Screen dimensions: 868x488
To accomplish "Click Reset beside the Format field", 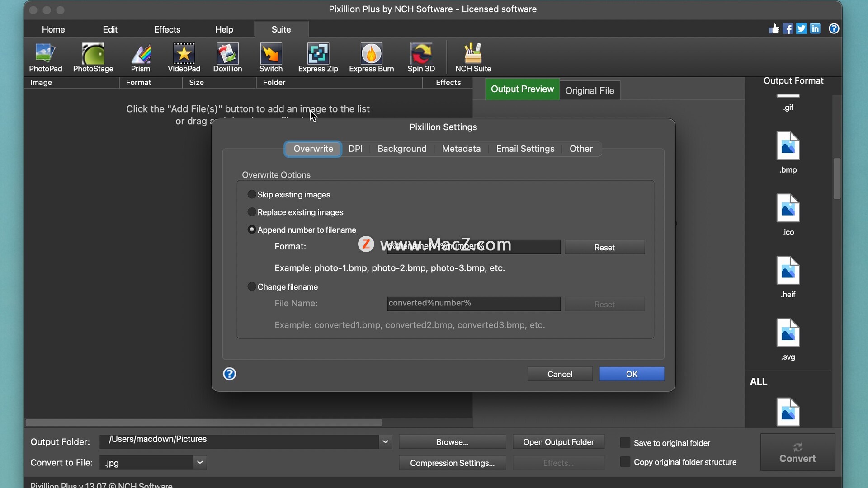I will point(604,247).
